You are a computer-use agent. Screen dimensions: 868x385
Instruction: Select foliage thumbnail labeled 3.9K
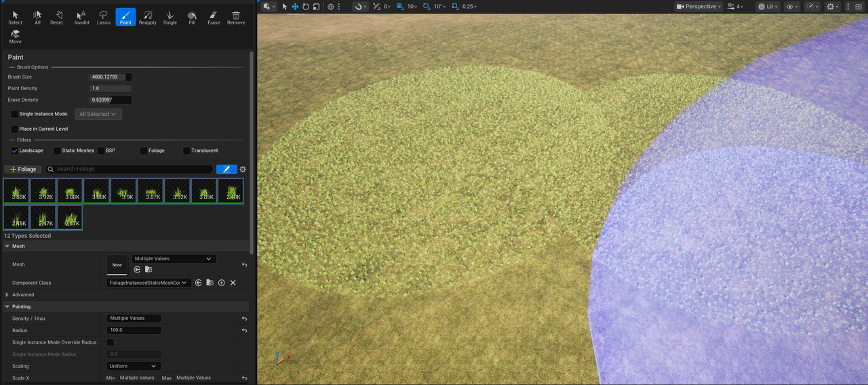(x=124, y=190)
